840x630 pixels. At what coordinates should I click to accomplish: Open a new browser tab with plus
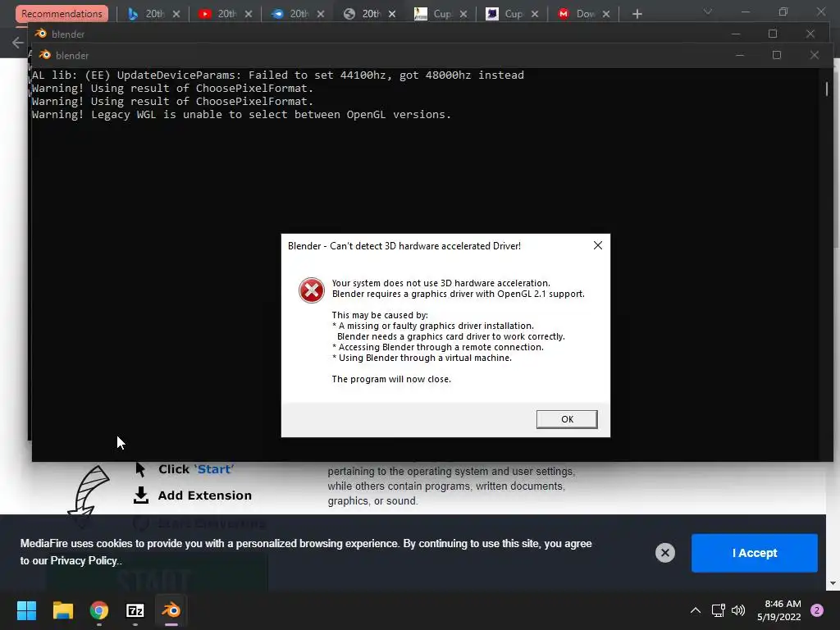[x=637, y=14]
